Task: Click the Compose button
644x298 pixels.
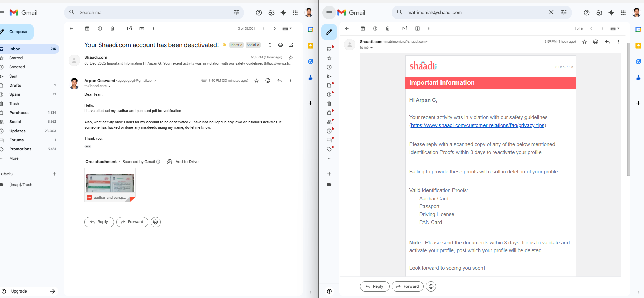Action: click(x=17, y=32)
